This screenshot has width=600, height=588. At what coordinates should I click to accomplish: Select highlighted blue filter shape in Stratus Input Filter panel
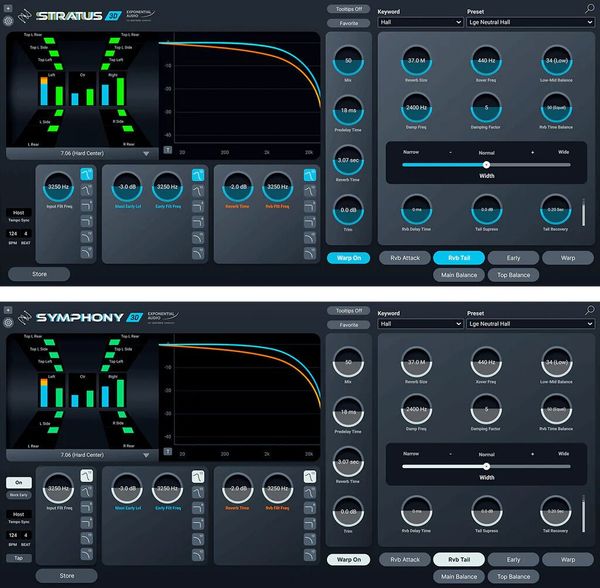pos(86,174)
